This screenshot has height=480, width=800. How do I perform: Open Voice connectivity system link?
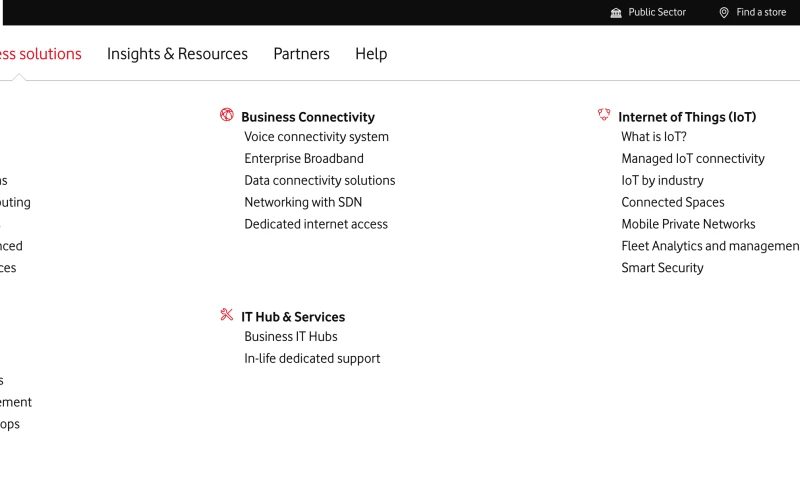point(316,137)
